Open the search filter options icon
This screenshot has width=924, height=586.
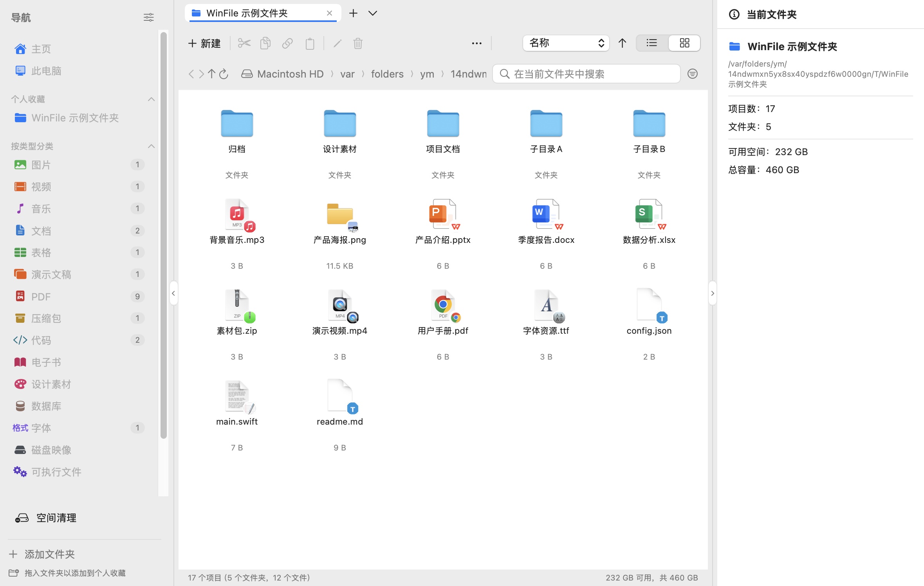click(692, 74)
